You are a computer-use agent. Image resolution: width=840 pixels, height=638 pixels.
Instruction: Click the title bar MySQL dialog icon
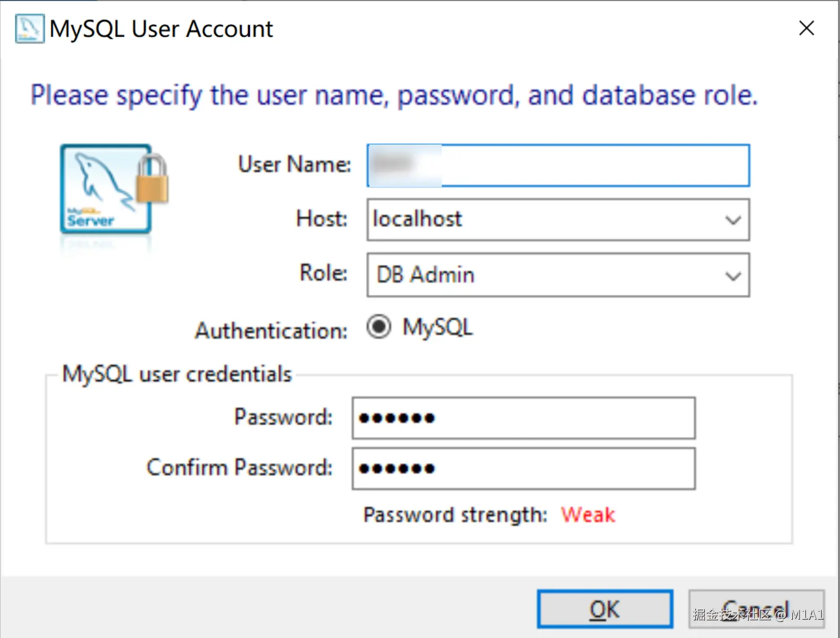(29, 29)
